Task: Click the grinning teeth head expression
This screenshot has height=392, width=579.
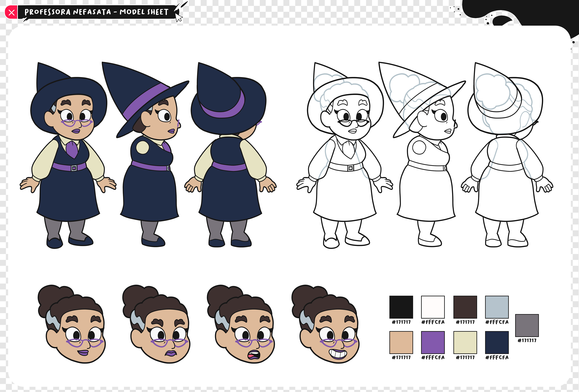Action: [x=325, y=324]
